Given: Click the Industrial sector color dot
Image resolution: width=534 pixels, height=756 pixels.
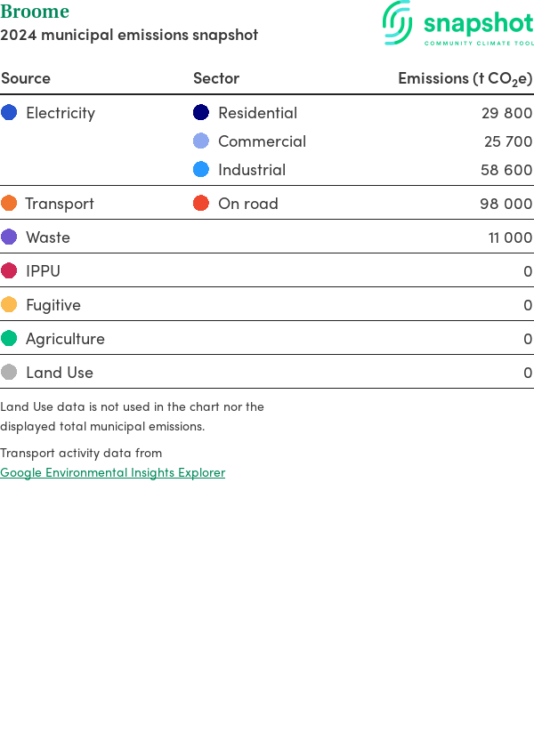Looking at the screenshot, I should [201, 170].
